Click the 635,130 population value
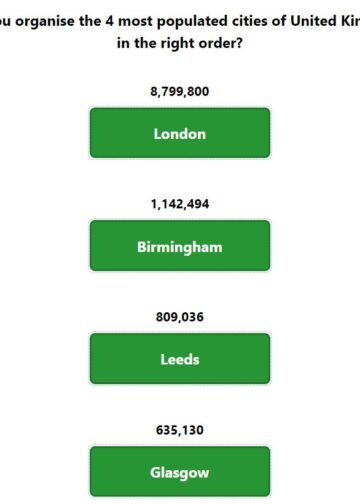360x504 pixels. pyautogui.click(x=180, y=430)
